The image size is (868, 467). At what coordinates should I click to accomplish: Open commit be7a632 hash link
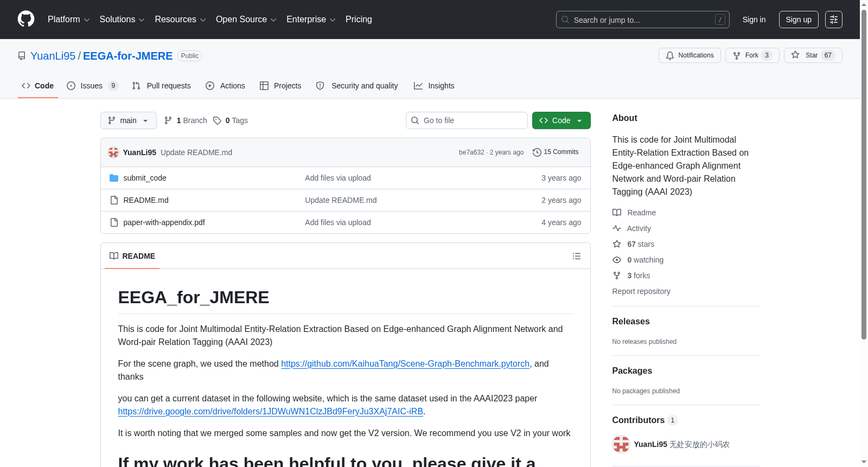pos(471,152)
